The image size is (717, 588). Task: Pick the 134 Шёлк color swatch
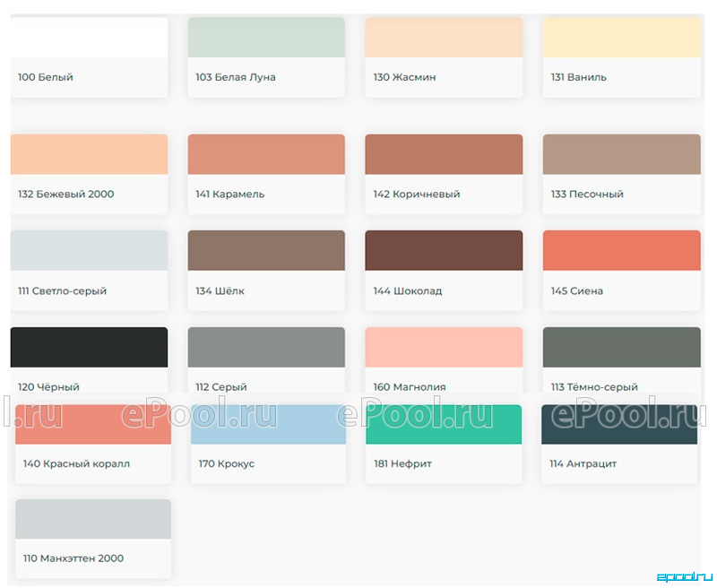point(266,251)
